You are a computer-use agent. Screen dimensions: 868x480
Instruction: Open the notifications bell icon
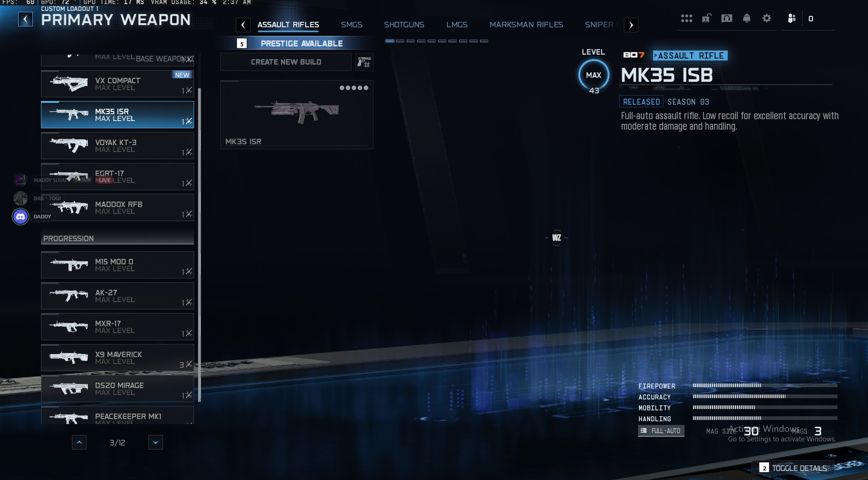click(746, 18)
